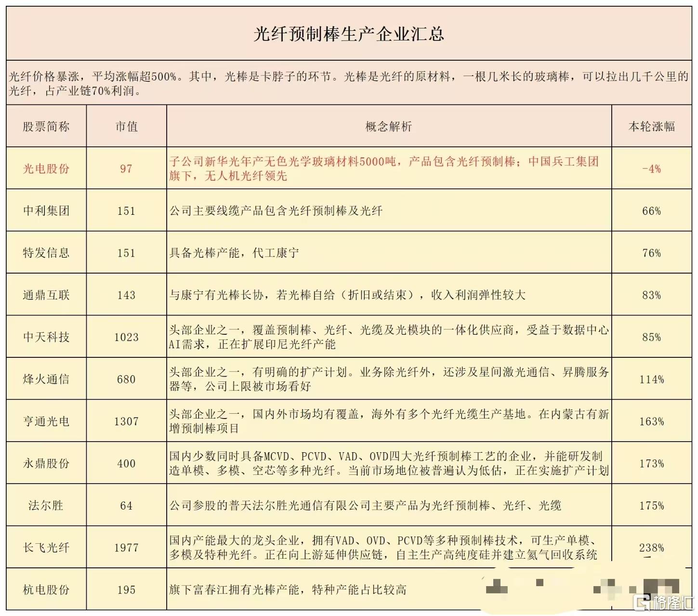Click the red description starting 子公司新华光
This screenshot has height=616, width=698.
384,169
